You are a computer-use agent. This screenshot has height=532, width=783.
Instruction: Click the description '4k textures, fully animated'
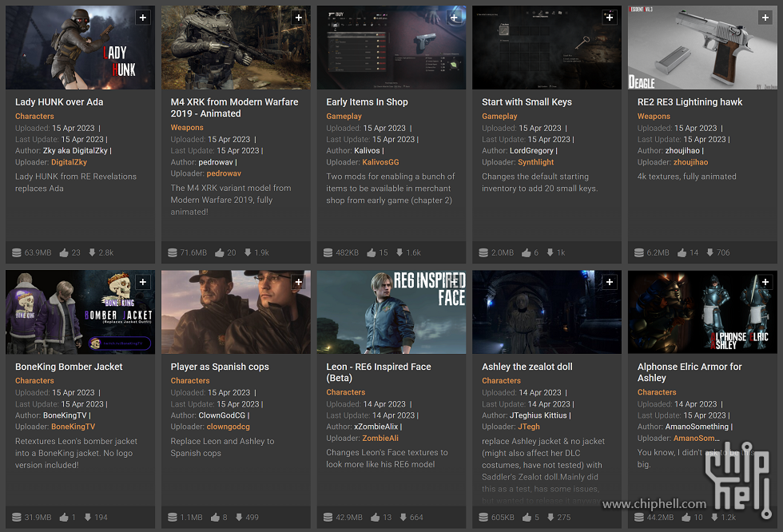pyautogui.click(x=686, y=177)
